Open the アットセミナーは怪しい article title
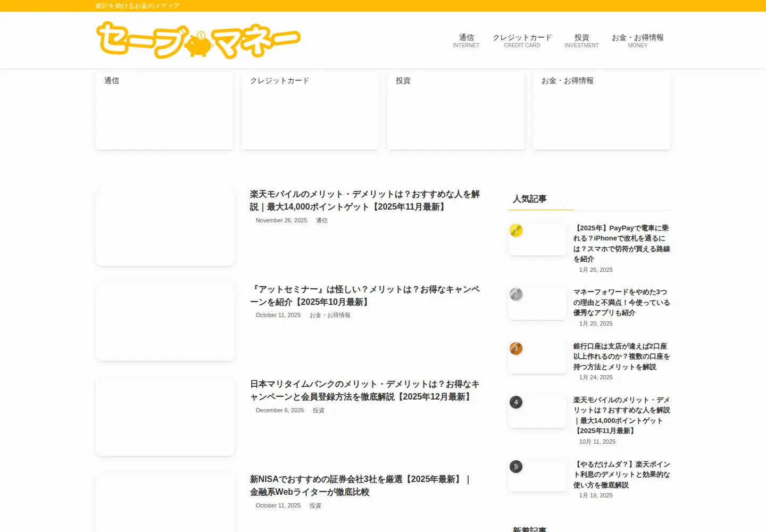This screenshot has height=532, width=766. pos(365,296)
